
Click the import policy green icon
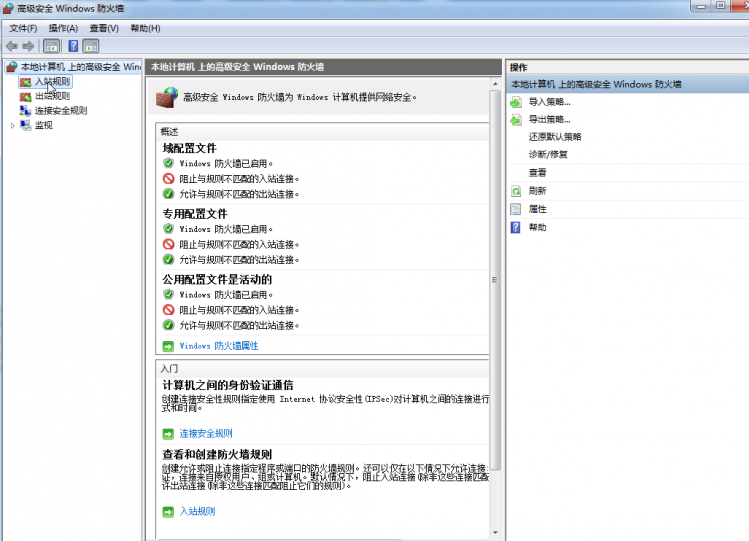pyautogui.click(x=516, y=102)
